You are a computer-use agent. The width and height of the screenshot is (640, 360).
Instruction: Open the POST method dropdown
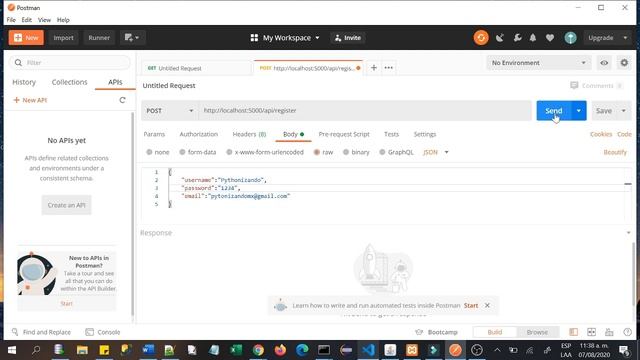point(169,111)
